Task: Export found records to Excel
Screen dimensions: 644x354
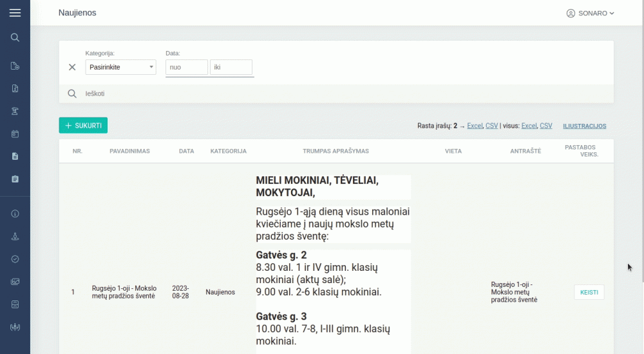Action: [475, 126]
